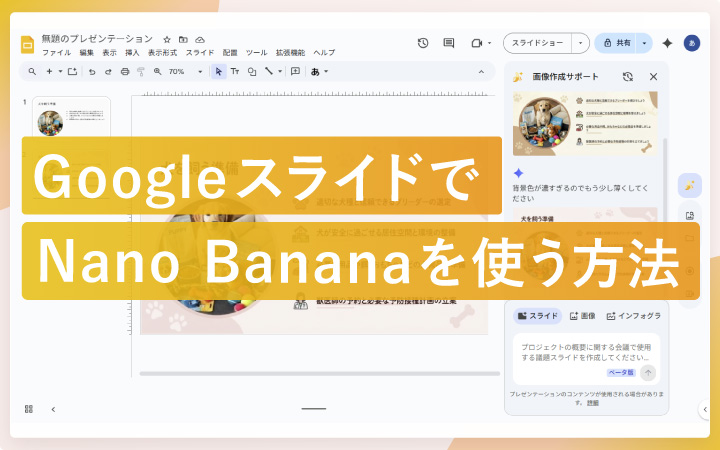Image resolution: width=720 pixels, height=450 pixels.
Task: Select the line tool
Action: [269, 71]
